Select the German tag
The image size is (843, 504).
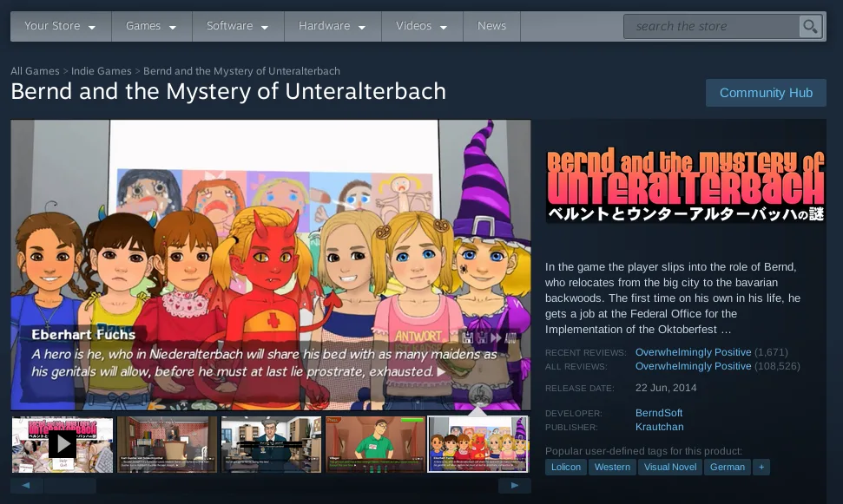728,467
